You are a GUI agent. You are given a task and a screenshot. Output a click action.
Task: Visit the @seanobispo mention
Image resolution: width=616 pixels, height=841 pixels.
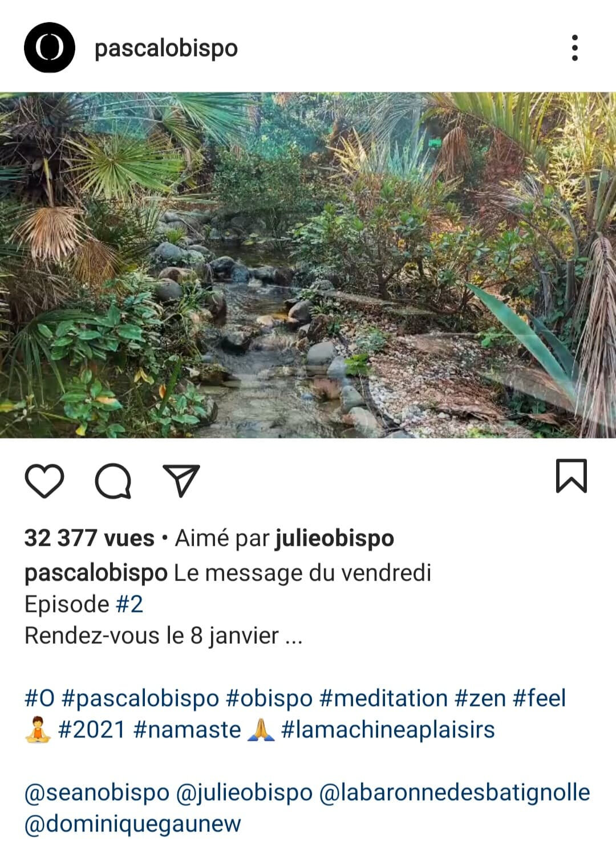tap(97, 793)
